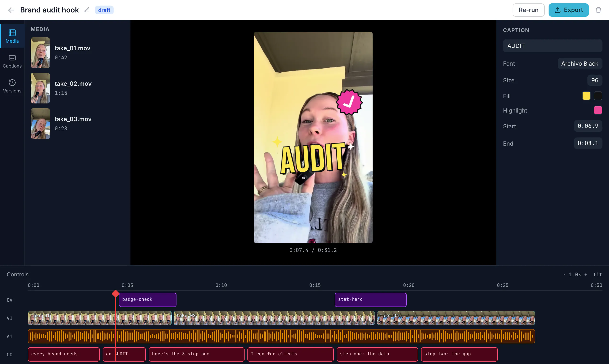This screenshot has height=364, width=609.
Task: Select the take_02.mov thumbnail
Action: click(40, 88)
